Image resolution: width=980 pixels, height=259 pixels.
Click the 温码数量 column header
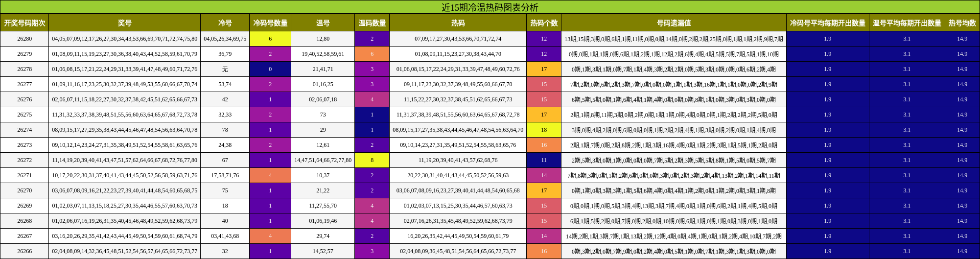pyautogui.click(x=372, y=23)
